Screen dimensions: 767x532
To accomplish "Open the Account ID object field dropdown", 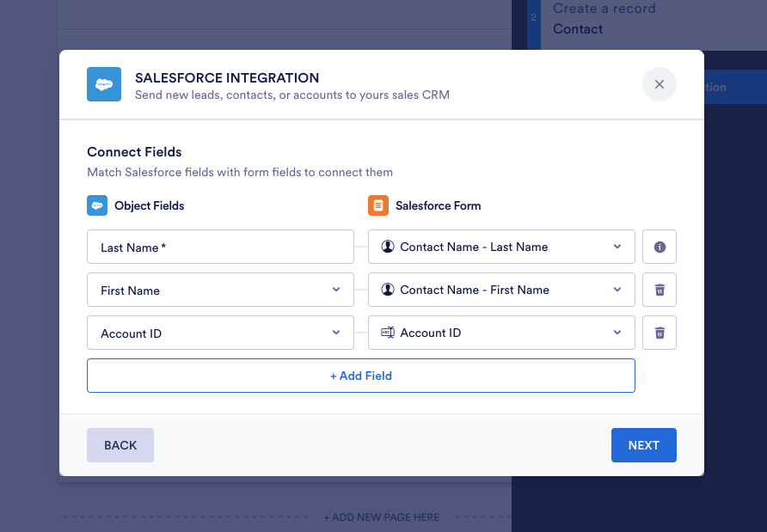I will tap(220, 333).
